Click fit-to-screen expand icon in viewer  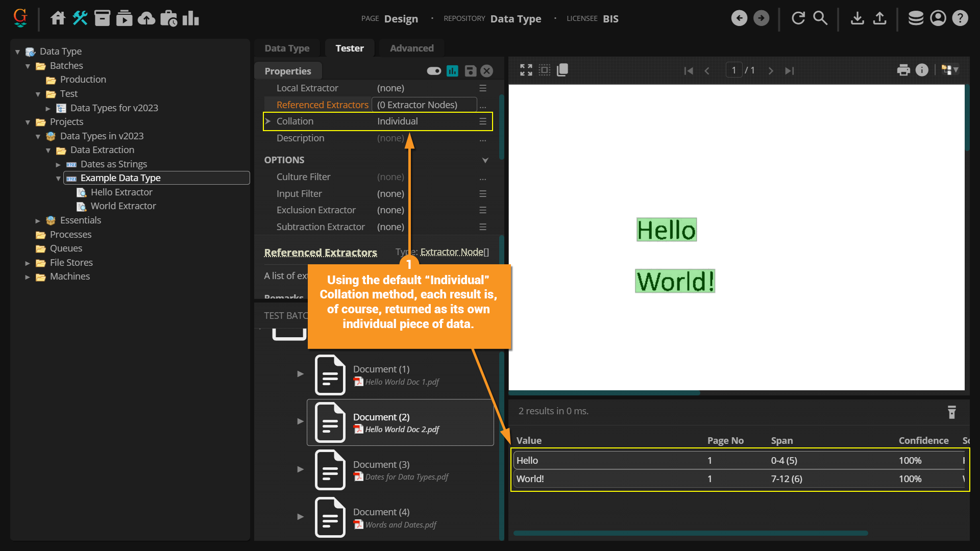point(526,70)
